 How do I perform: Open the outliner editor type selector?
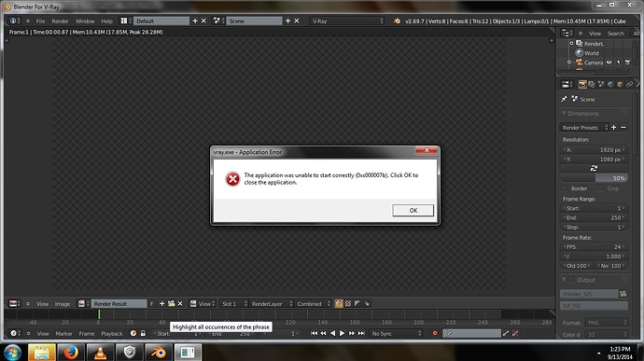point(567,34)
